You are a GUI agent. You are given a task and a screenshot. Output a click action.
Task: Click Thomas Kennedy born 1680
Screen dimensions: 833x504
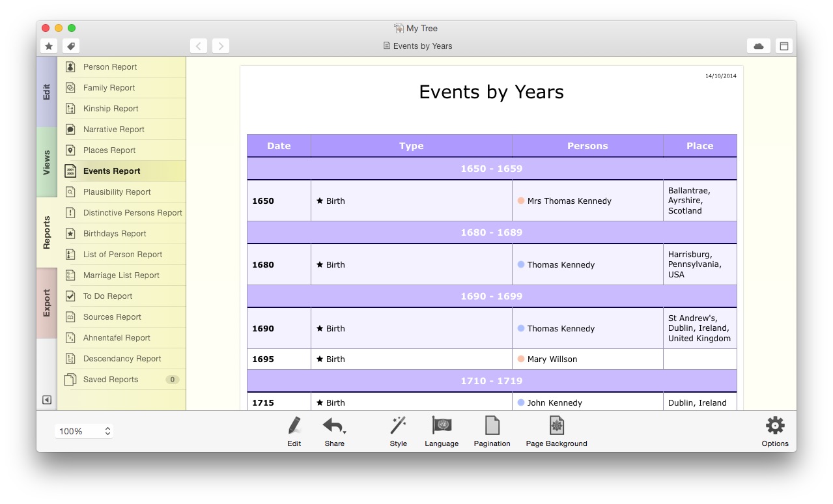click(x=561, y=265)
